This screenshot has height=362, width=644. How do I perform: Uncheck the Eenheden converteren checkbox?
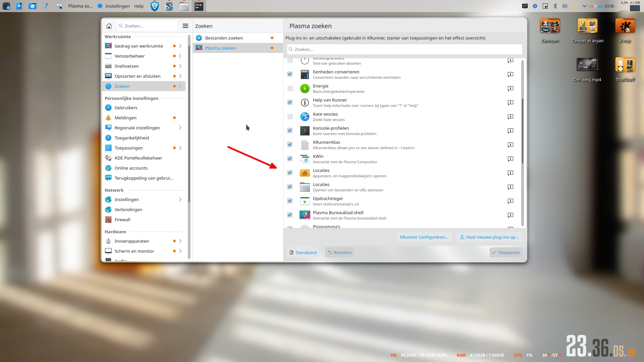290,74
